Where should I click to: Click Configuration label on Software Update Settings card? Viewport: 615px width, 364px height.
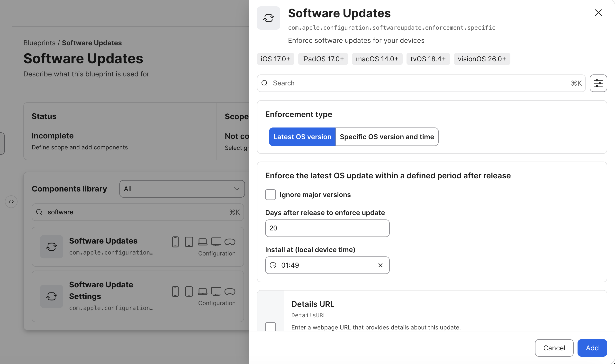click(217, 303)
